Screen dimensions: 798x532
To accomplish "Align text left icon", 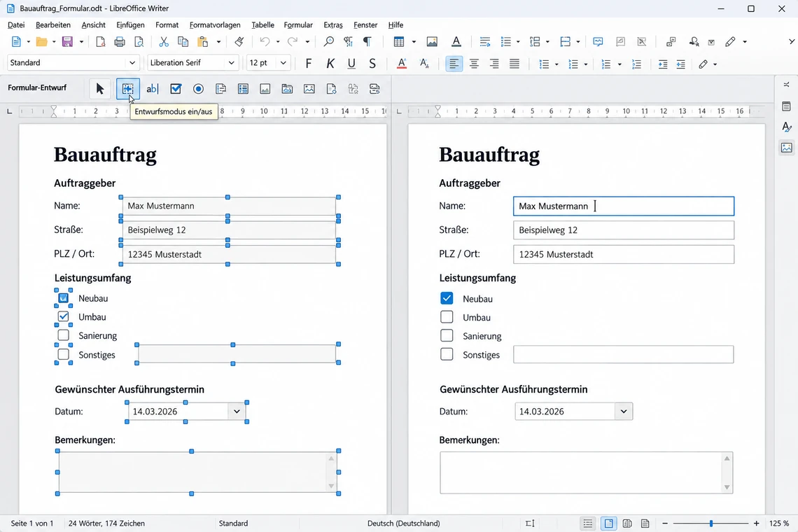I will [x=454, y=64].
